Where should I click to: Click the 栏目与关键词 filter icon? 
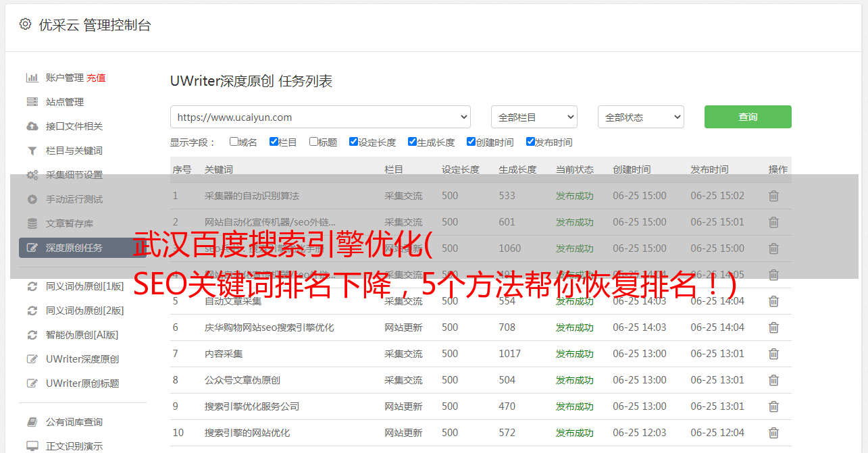coord(32,151)
